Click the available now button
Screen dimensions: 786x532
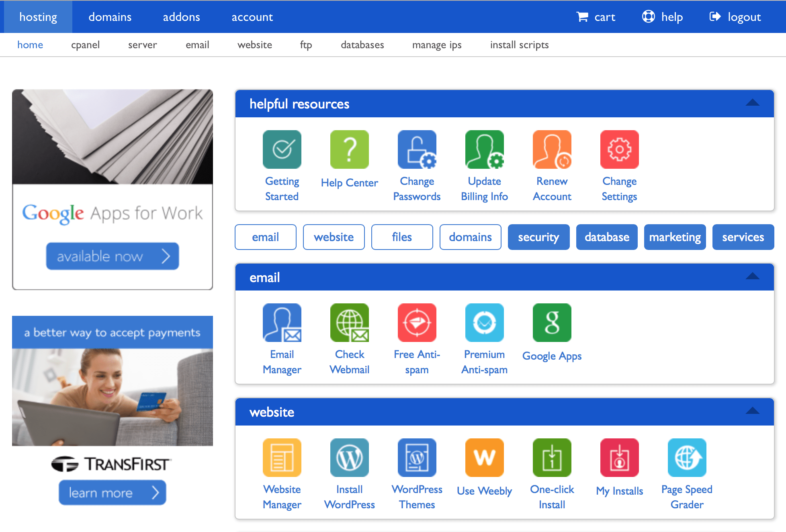click(113, 256)
